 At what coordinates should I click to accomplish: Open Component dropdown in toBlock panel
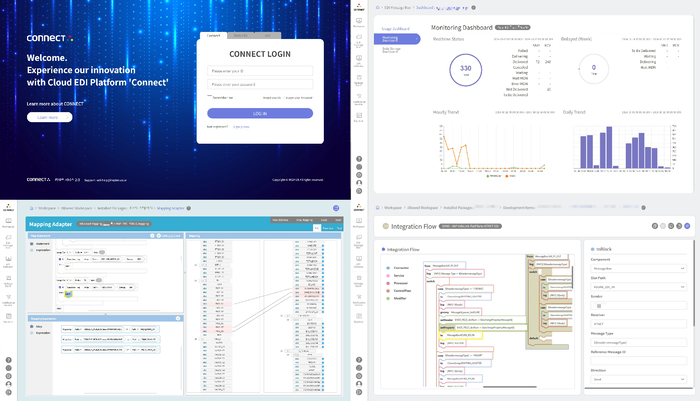[x=638, y=268]
